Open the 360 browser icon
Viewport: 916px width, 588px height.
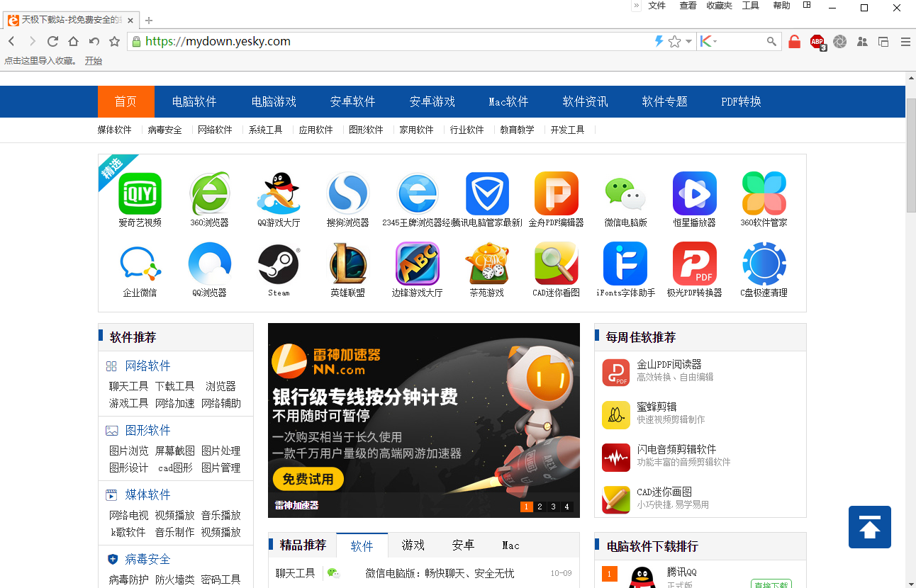click(209, 193)
